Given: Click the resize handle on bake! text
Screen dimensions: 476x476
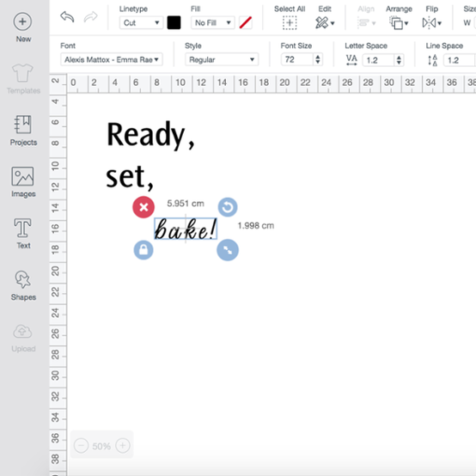Looking at the screenshot, I should point(228,250).
